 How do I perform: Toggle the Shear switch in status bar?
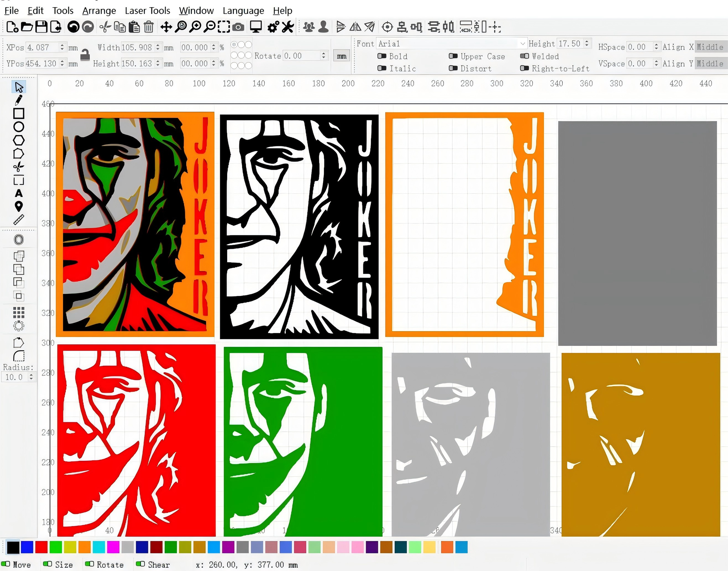click(x=141, y=564)
